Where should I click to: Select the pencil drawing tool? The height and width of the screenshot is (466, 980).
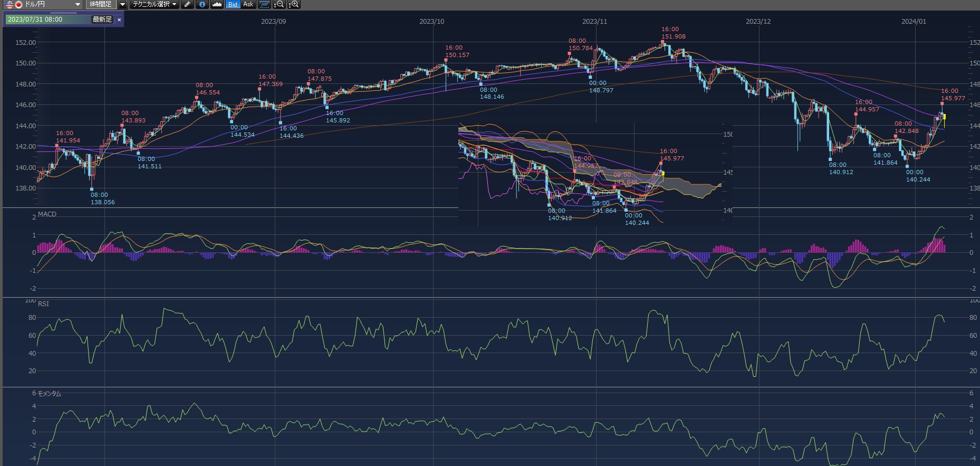(x=187, y=4)
